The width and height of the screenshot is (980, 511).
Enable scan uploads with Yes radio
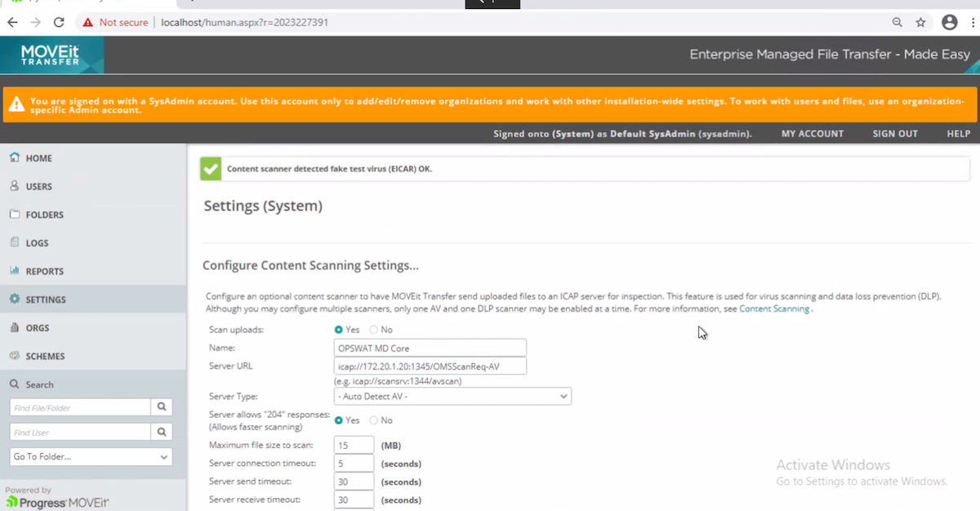click(339, 330)
